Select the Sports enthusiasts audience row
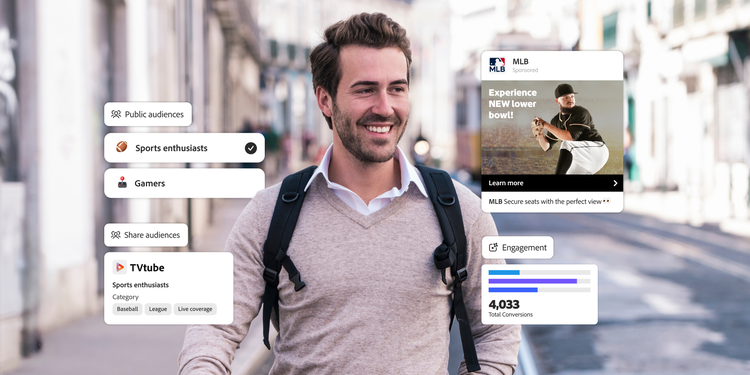Screen dimensions: 750x375 (x=184, y=148)
